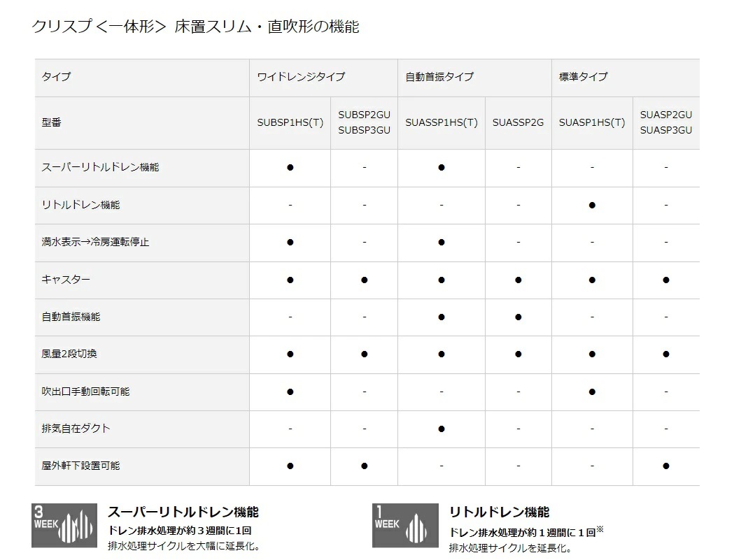
Task: Select model number SUASP2GU
Action: 666,115
